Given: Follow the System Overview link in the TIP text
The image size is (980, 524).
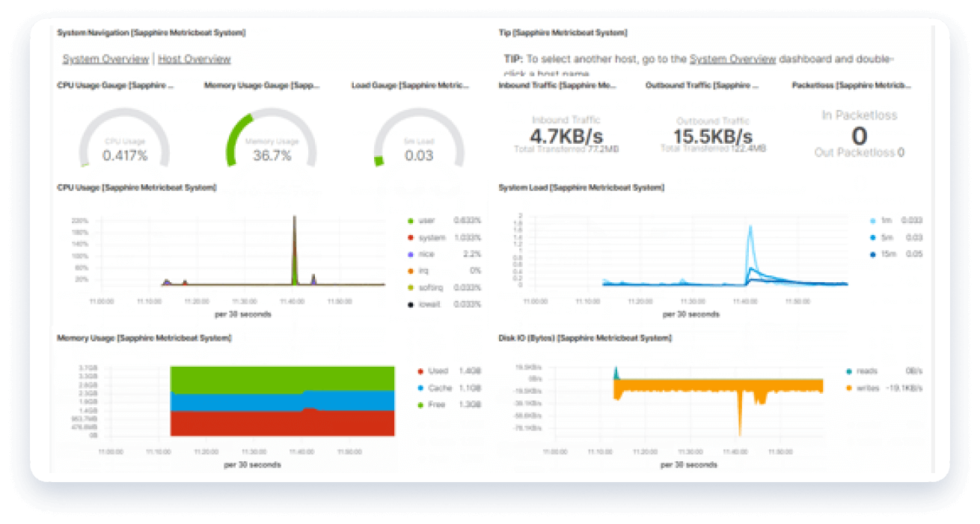Looking at the screenshot, I should tap(732, 59).
